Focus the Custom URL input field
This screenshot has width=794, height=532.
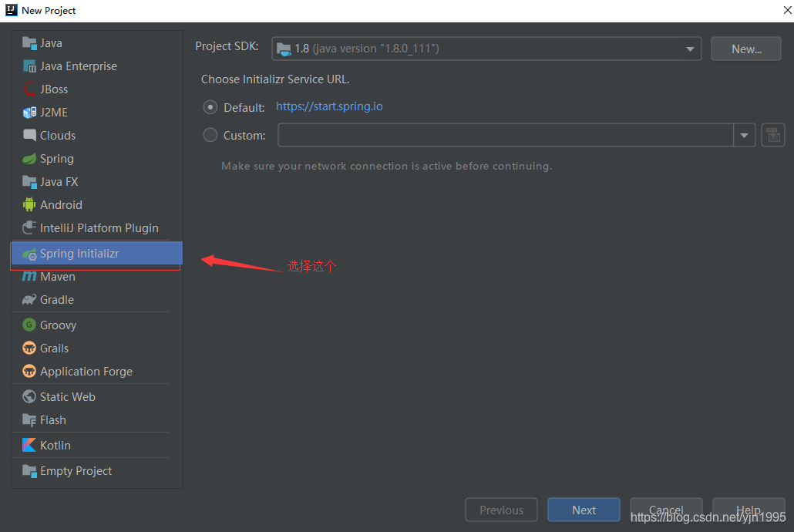click(506, 135)
